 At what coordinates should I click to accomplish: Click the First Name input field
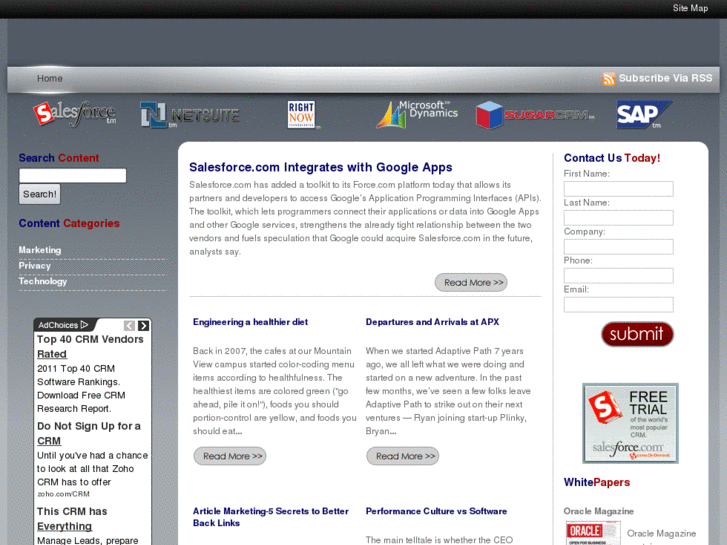click(x=618, y=188)
